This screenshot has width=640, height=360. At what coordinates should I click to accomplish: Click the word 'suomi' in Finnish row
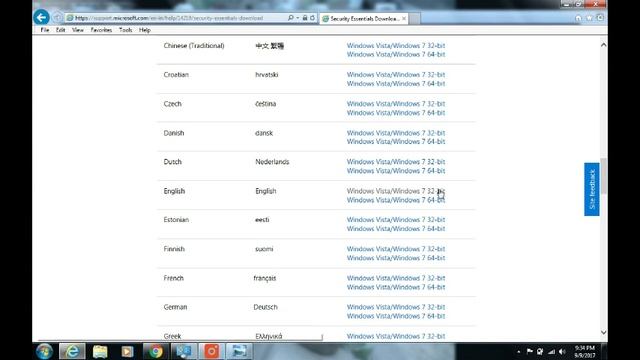(264, 249)
